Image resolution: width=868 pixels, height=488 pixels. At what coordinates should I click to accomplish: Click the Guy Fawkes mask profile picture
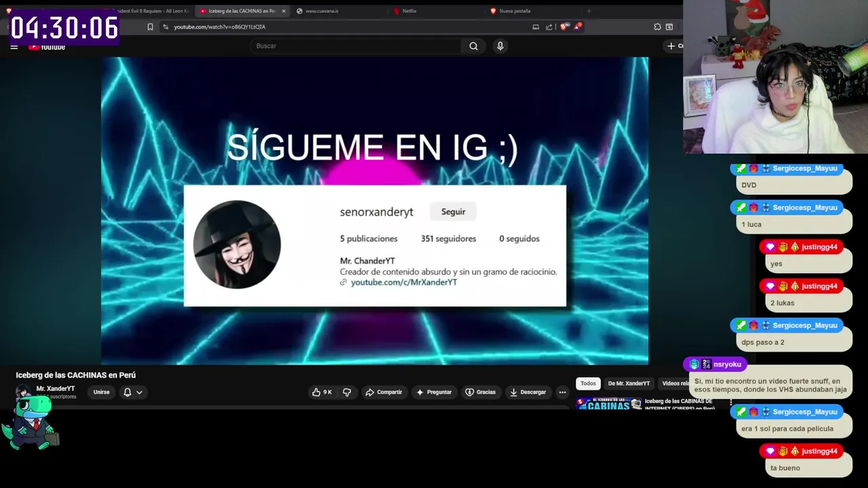237,245
